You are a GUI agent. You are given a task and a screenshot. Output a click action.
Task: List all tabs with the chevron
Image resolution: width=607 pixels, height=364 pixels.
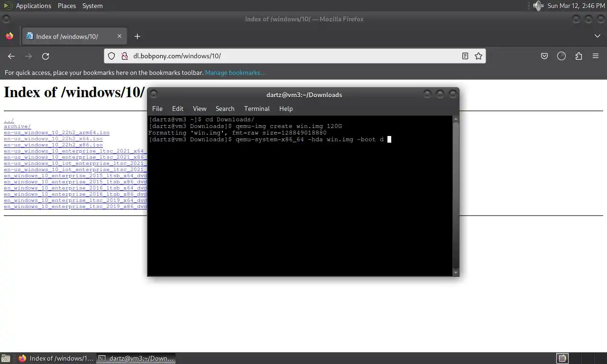pos(597,36)
